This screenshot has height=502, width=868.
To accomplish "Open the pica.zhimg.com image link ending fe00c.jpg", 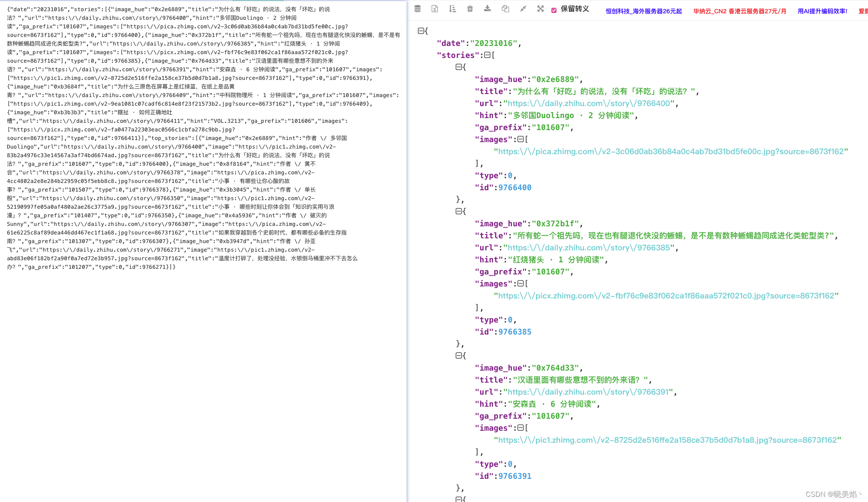I will tap(671, 152).
